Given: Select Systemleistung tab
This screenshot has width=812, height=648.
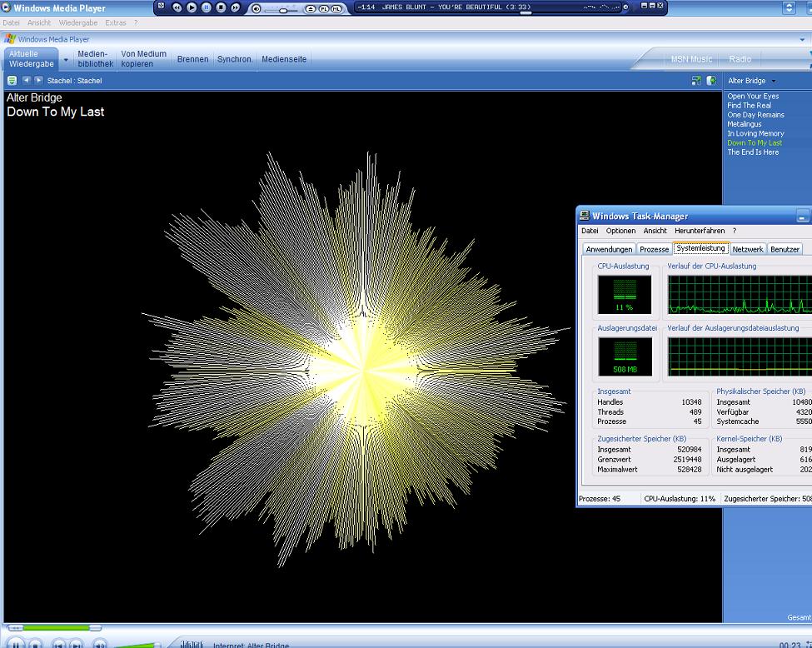Looking at the screenshot, I should pyautogui.click(x=700, y=248).
